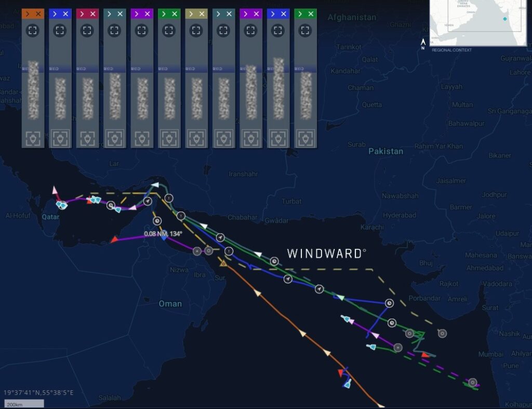
Task: Expand the eighth card (teal header)
Action: click(218, 14)
